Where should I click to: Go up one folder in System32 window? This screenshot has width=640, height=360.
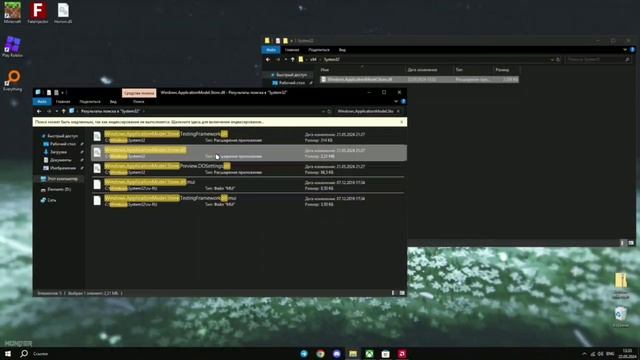pos(292,60)
